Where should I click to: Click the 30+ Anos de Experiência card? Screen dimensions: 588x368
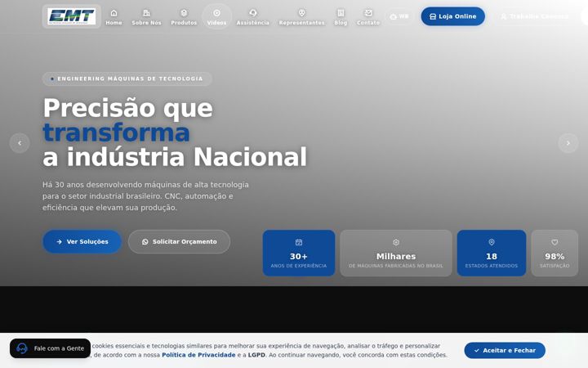[299, 253]
